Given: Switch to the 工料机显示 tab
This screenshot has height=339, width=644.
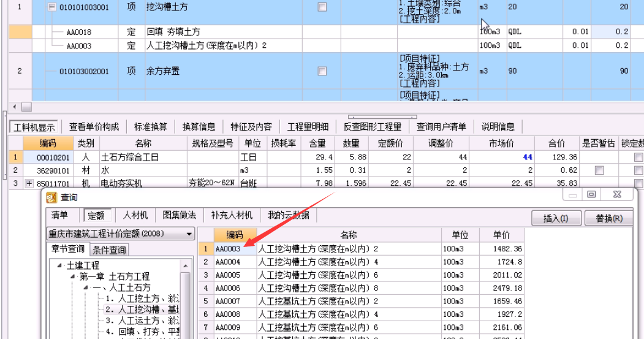Looking at the screenshot, I should [34, 127].
